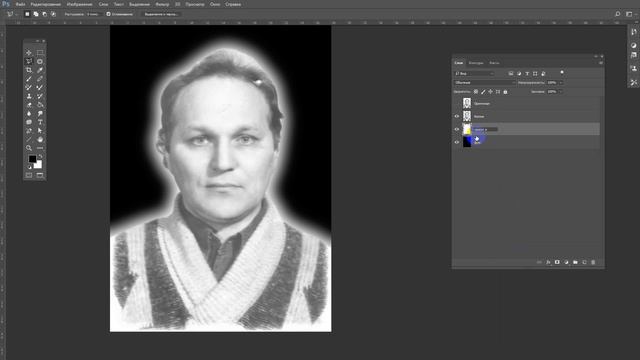Toggle Lock image pixels brush icon
640x360 pixels.
[483, 92]
